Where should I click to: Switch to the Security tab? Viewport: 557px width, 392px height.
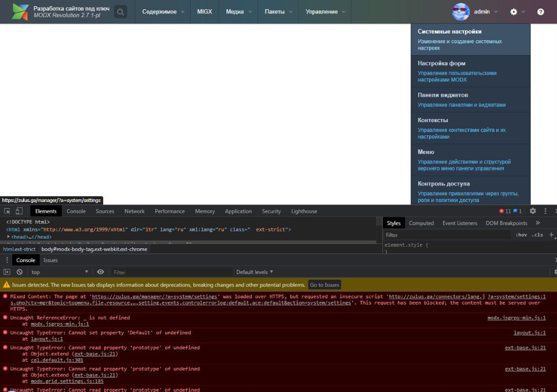[x=272, y=211]
